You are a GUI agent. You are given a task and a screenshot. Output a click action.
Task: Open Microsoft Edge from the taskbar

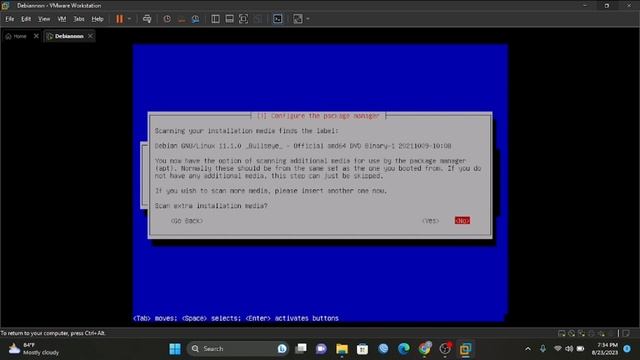point(404,349)
